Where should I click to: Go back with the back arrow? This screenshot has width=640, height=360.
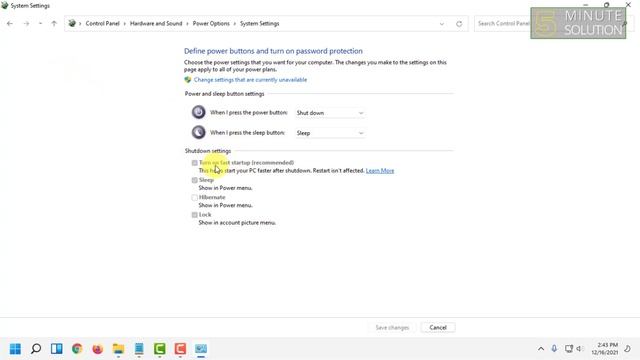(10, 24)
